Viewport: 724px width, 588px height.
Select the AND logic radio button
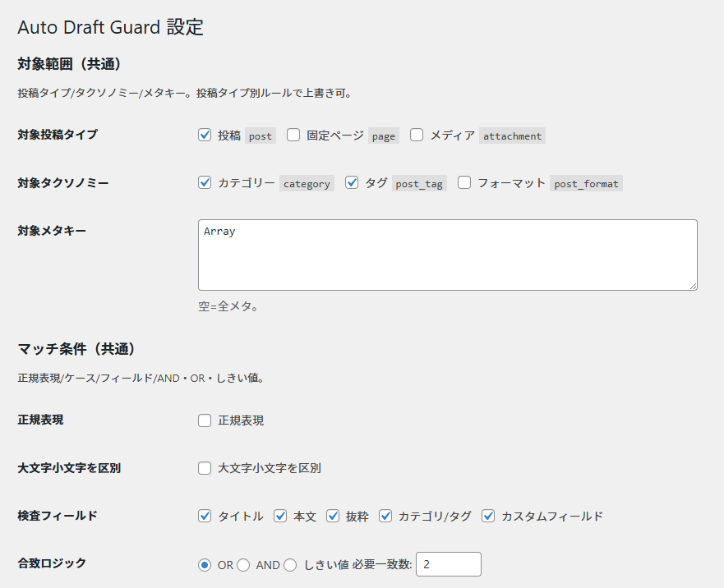coord(244,565)
